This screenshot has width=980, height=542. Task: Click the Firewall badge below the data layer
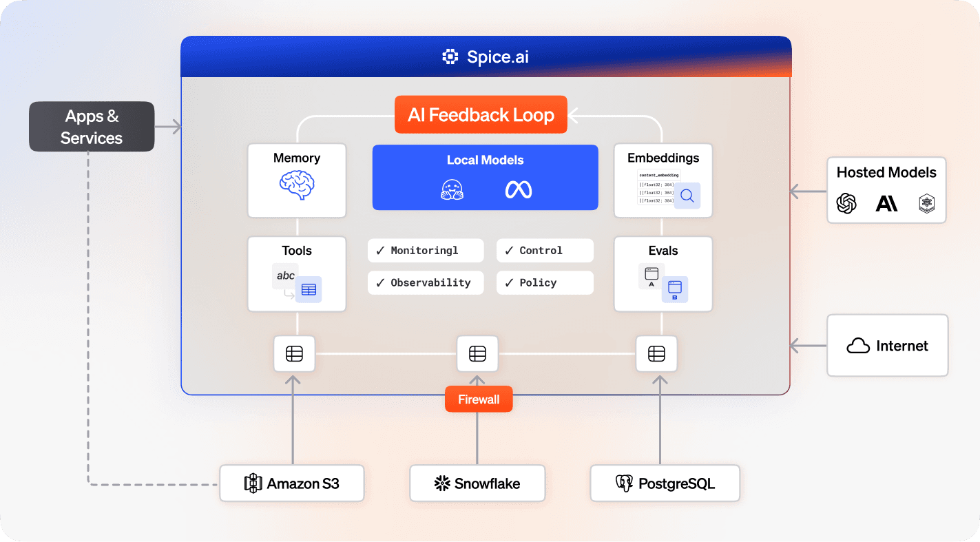coord(479,399)
